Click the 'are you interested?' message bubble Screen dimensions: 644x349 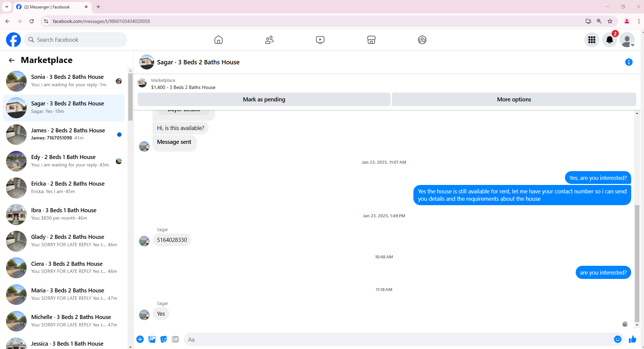click(x=603, y=273)
